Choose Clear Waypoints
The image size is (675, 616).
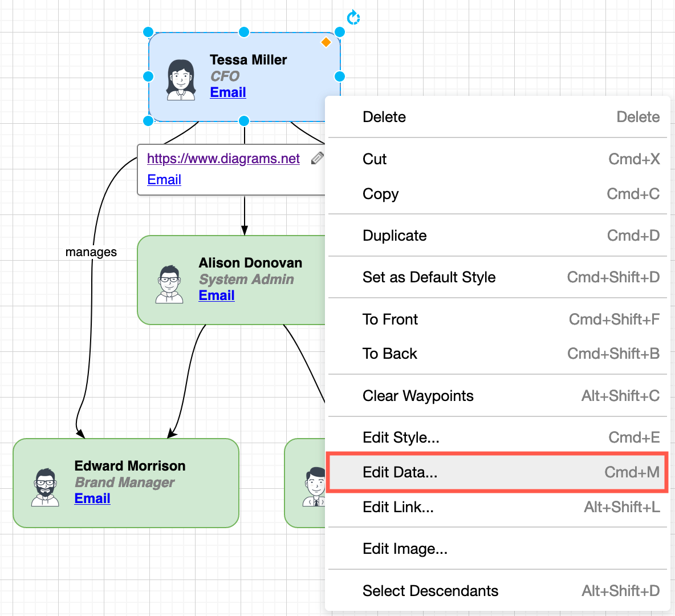pyautogui.click(x=418, y=395)
